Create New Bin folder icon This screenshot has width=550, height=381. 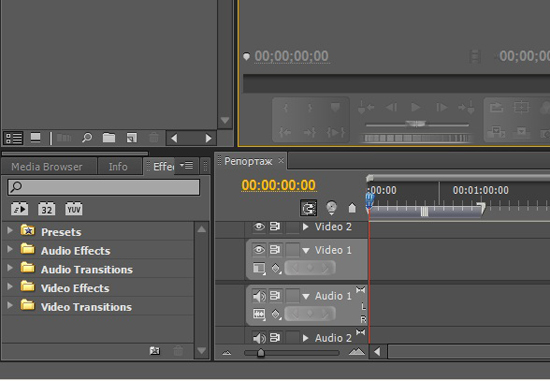[109, 138]
